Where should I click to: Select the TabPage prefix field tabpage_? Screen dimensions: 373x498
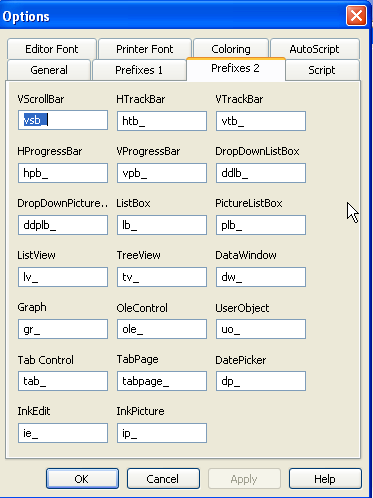point(162,381)
